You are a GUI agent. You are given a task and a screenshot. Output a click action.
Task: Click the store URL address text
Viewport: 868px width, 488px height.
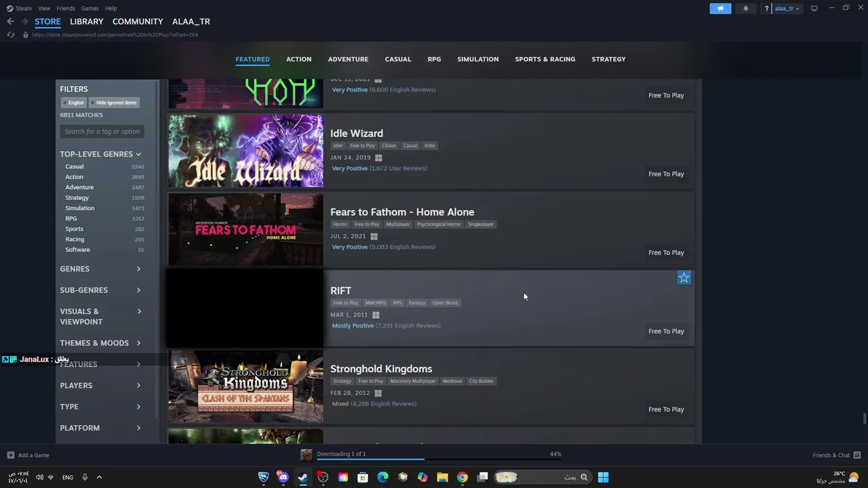coord(115,35)
